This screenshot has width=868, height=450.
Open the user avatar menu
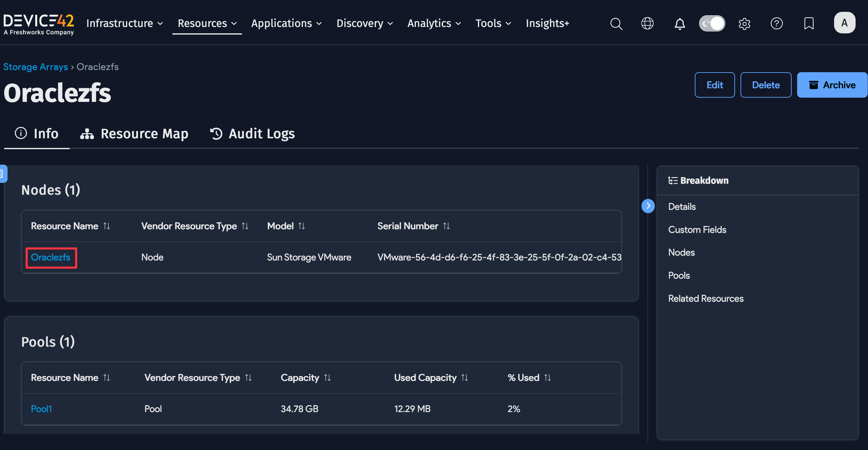(x=844, y=23)
